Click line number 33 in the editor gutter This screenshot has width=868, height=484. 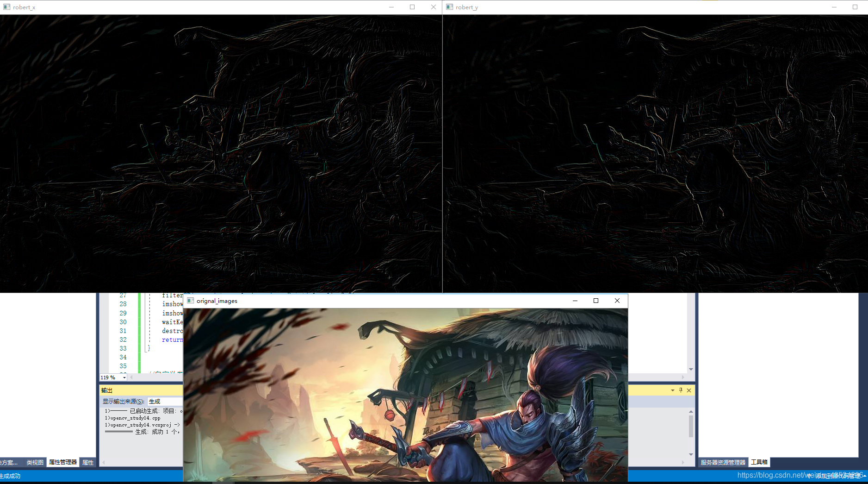tap(123, 349)
